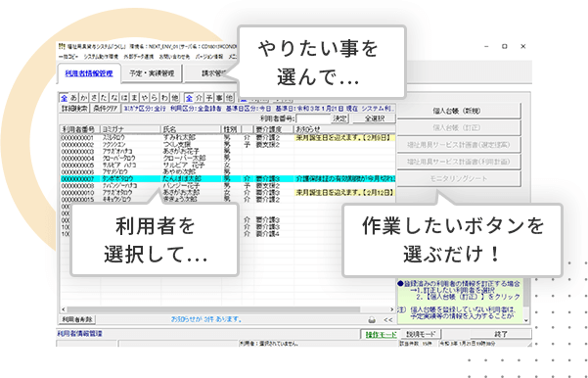Sort by the 性別 column header
The image size is (588, 378).
[x=231, y=129]
